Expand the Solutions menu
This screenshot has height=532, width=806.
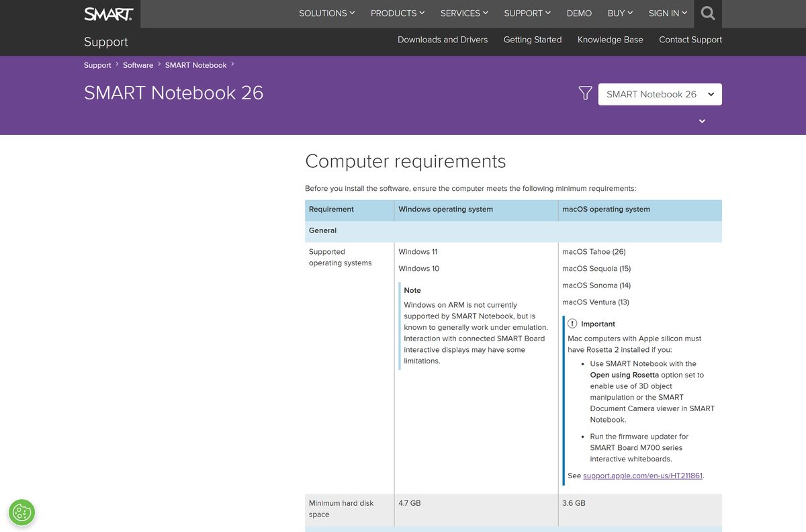point(327,13)
